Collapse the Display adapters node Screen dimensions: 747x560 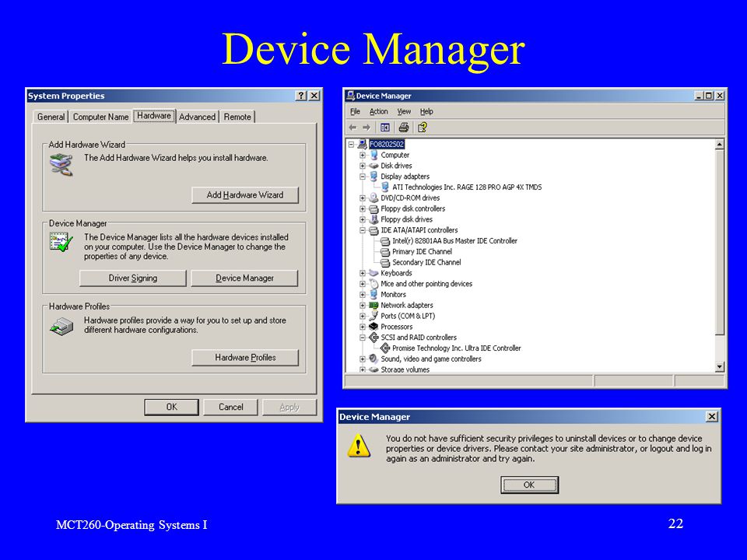(x=363, y=177)
